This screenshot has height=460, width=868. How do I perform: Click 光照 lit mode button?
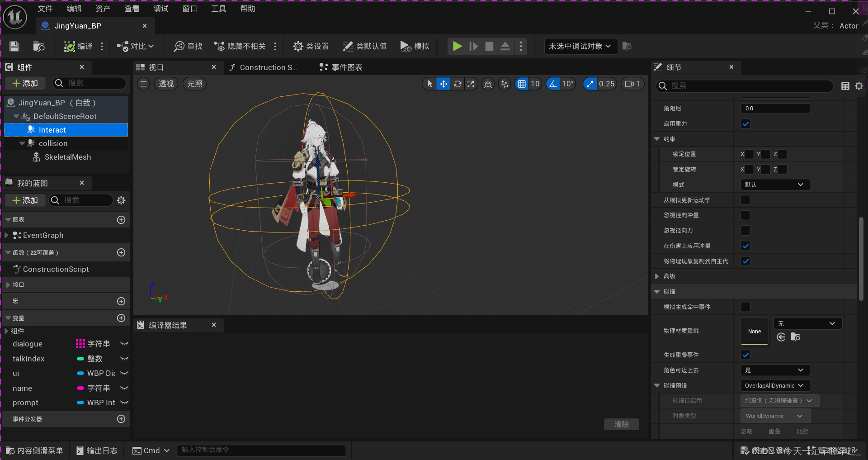(x=194, y=84)
